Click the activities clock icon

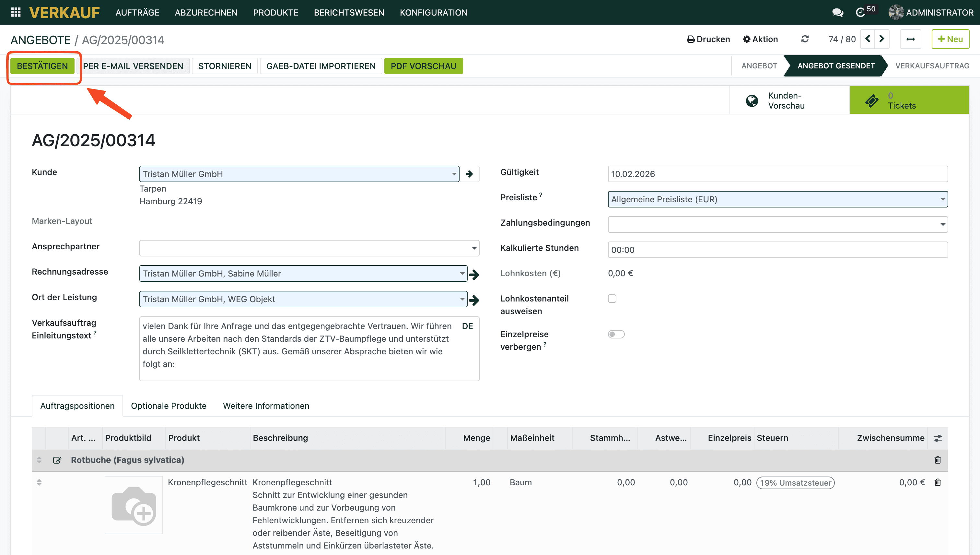(860, 13)
